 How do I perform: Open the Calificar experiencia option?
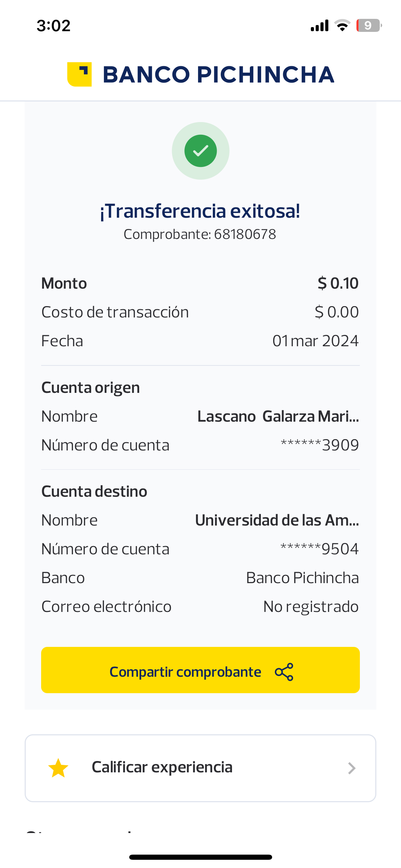162,767
